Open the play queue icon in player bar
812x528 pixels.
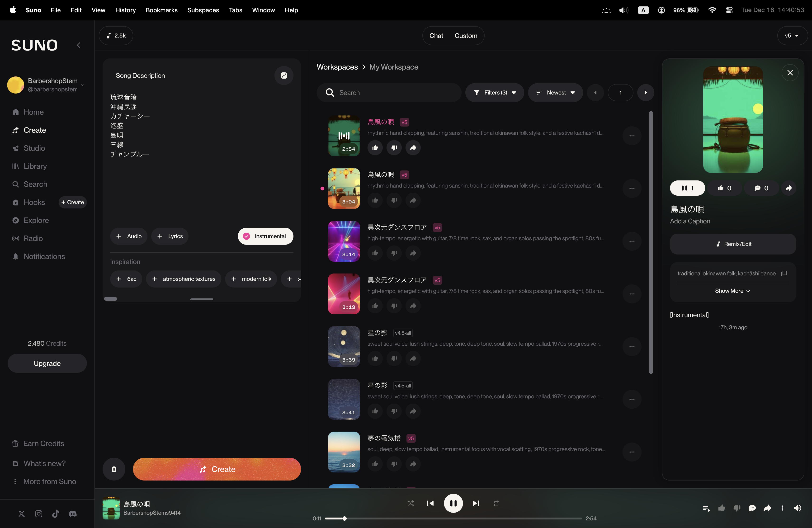tap(706, 508)
